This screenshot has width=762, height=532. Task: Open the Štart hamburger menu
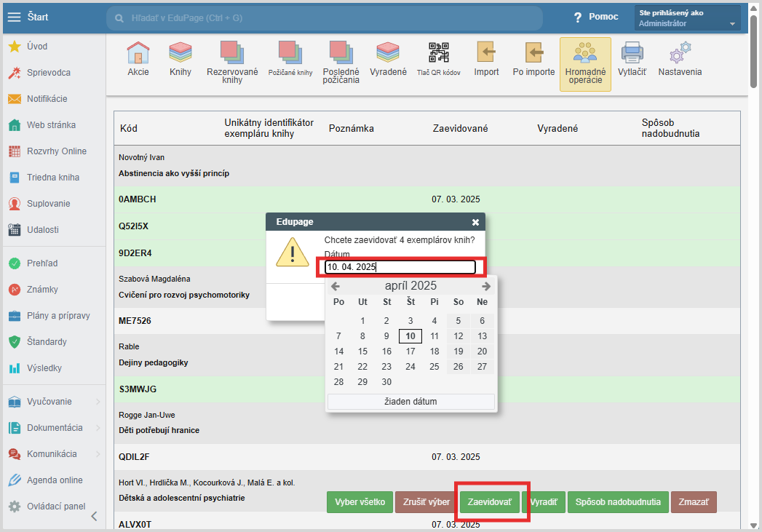coord(14,17)
